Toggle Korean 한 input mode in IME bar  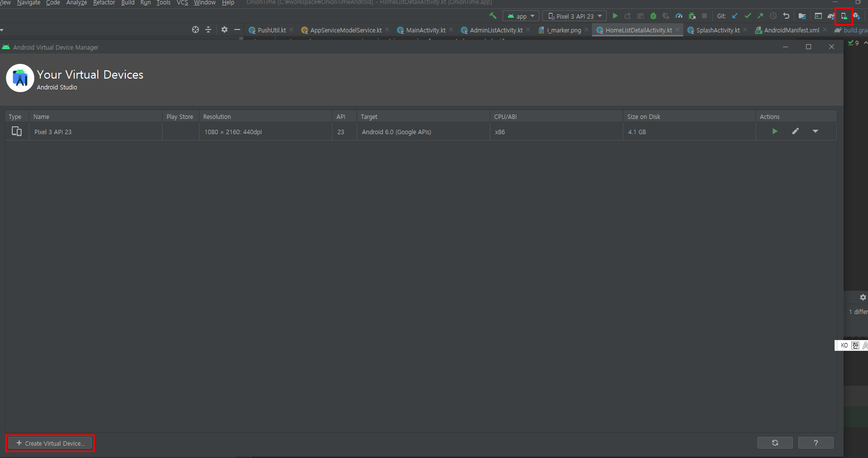(855, 345)
